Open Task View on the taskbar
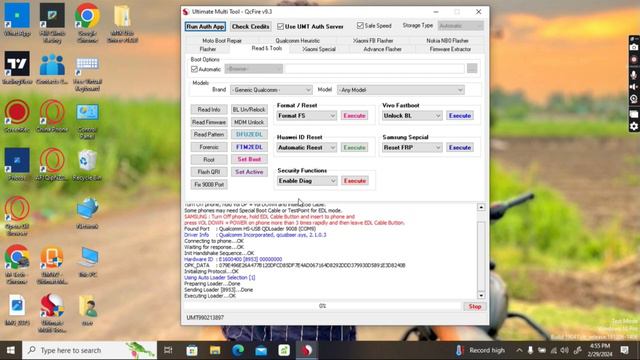The width and height of the screenshot is (640, 360). (168, 350)
